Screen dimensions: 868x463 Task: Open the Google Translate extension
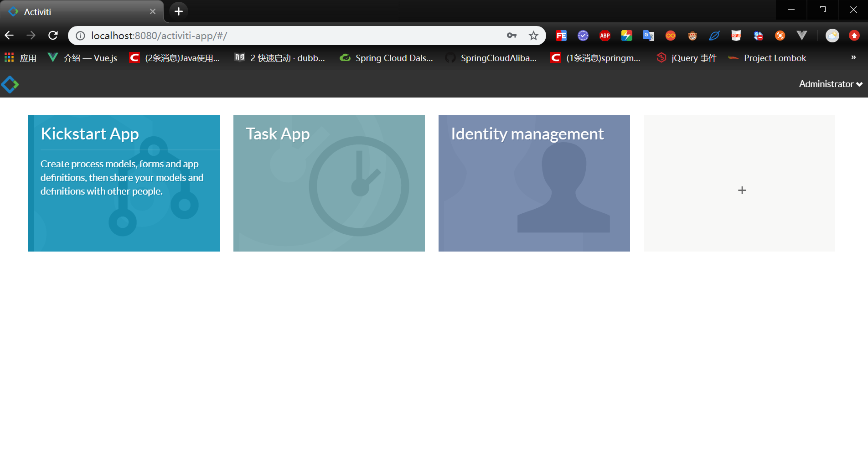(649, 36)
